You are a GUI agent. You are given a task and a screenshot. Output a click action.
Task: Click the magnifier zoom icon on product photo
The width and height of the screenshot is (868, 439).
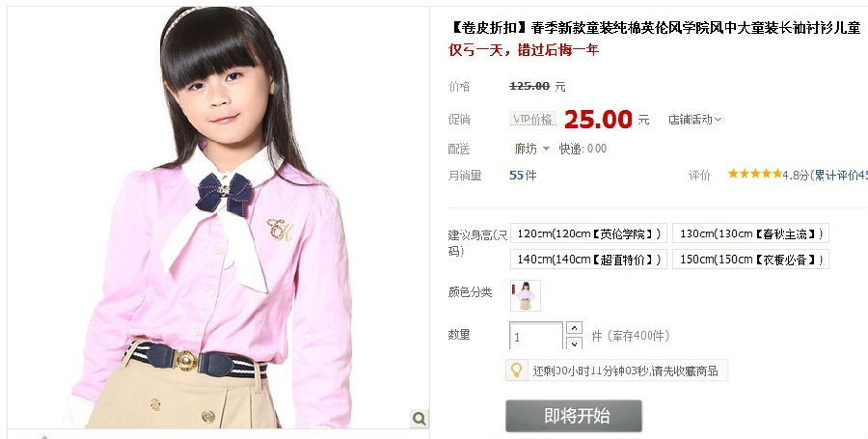point(420,418)
